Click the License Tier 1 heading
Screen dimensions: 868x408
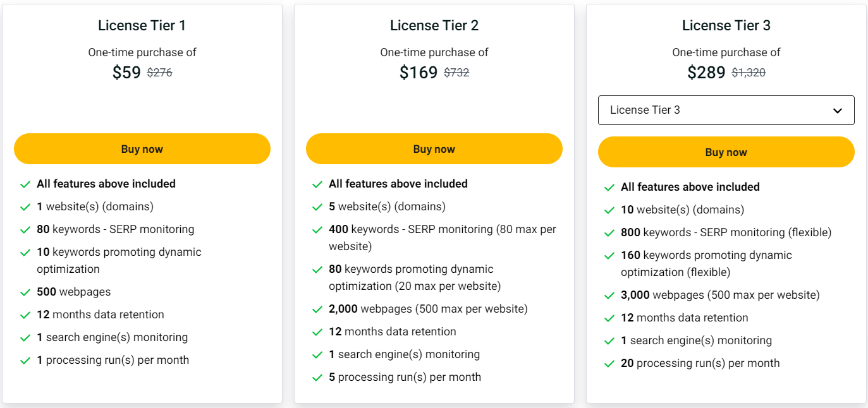click(x=142, y=26)
